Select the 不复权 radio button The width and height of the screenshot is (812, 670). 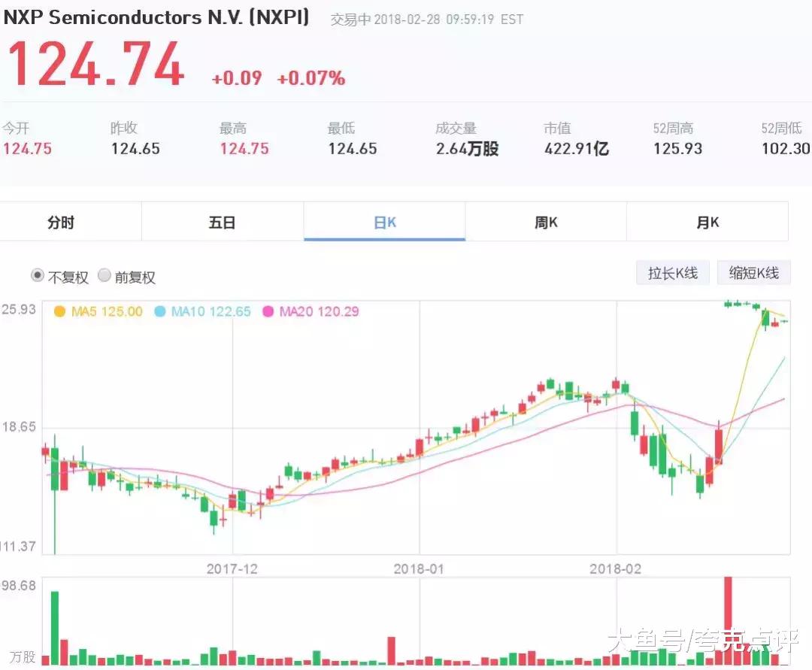[38, 275]
